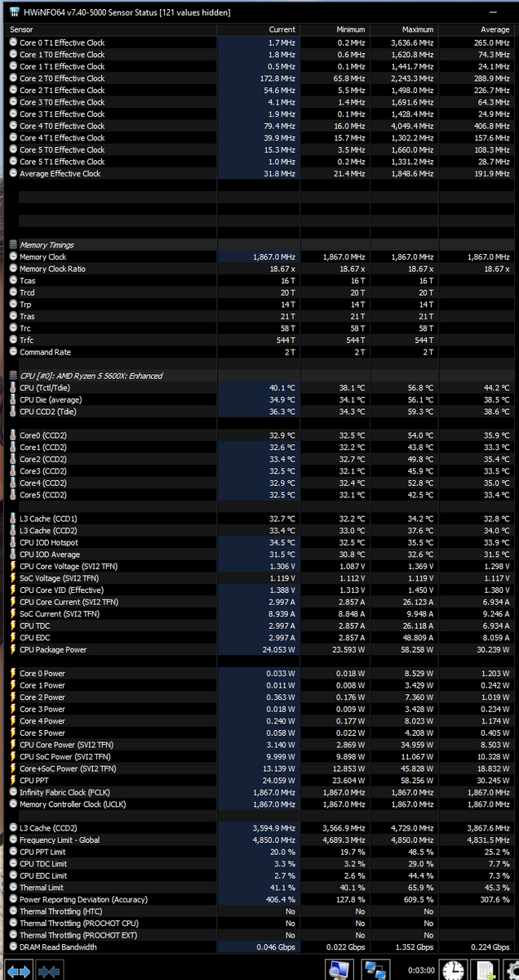Click the HWiNFO64 title bar app icon

coord(13,12)
